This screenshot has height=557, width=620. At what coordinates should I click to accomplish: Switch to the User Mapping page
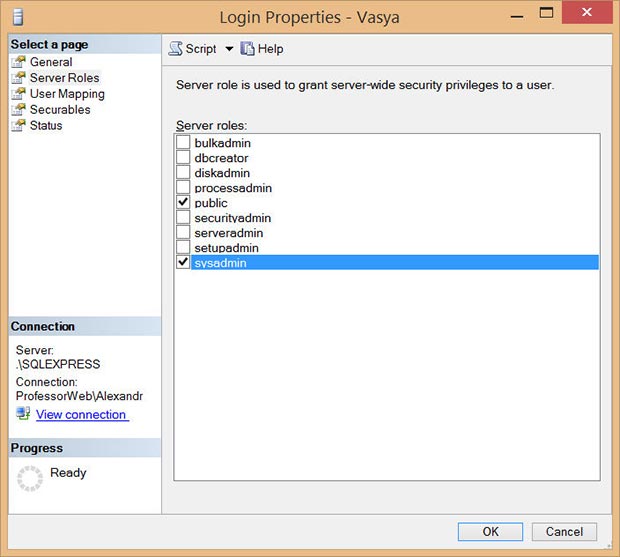tap(67, 94)
